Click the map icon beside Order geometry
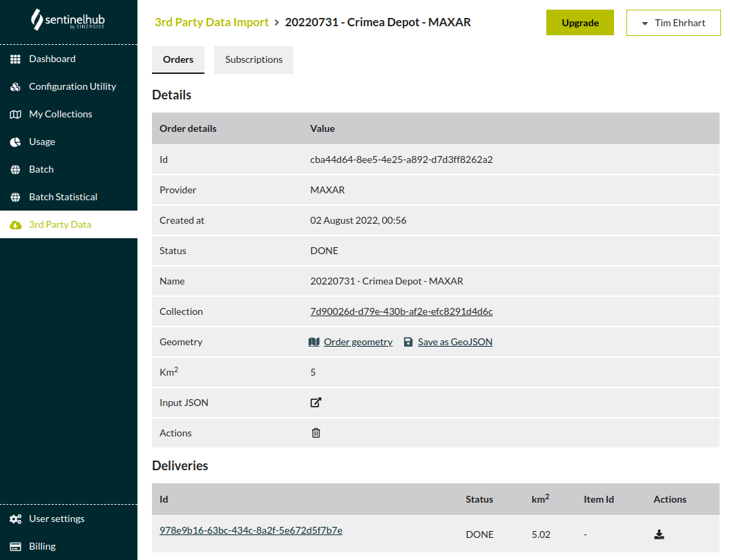730x560 pixels. 314,342
